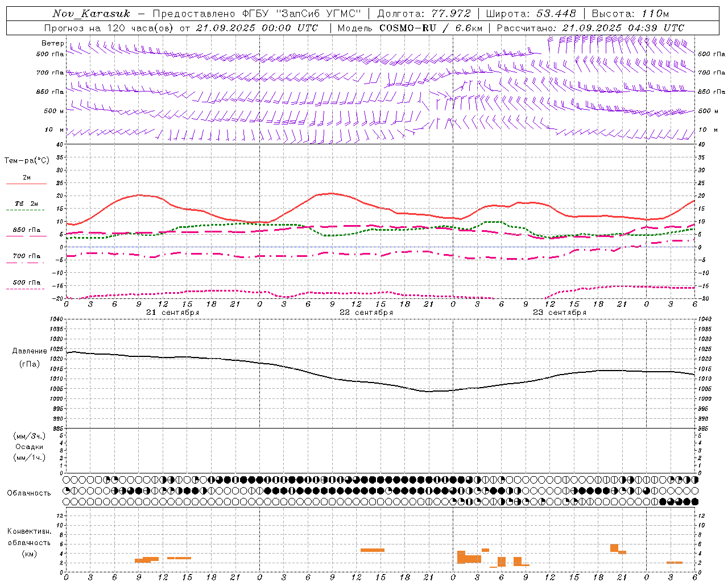Screen dimensions: 728x582
Task: Click the "21 сентября" date label
Action: tap(173, 313)
